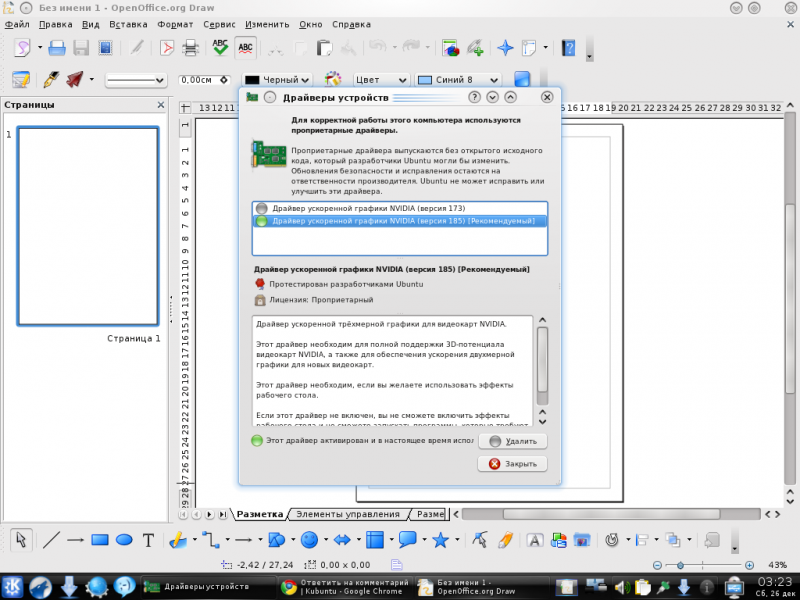Expand the Stars shapes dropdown arrow
The image size is (800, 600).
pos(457,540)
